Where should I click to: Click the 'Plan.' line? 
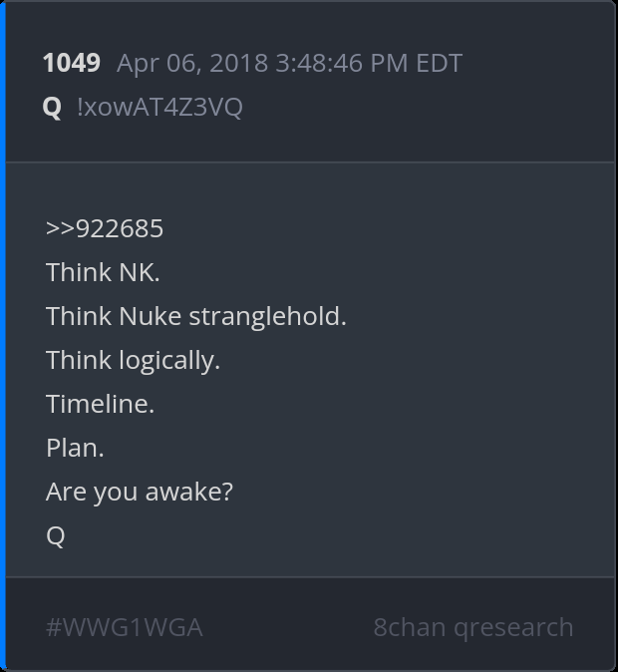point(75,448)
